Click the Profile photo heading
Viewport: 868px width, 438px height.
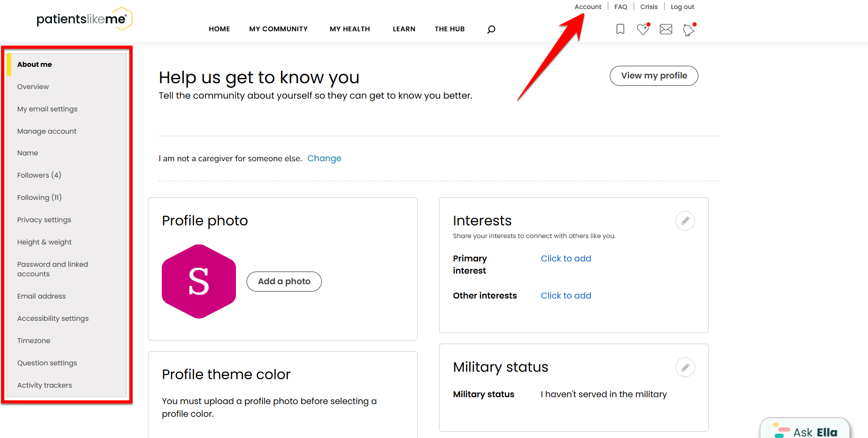point(205,221)
